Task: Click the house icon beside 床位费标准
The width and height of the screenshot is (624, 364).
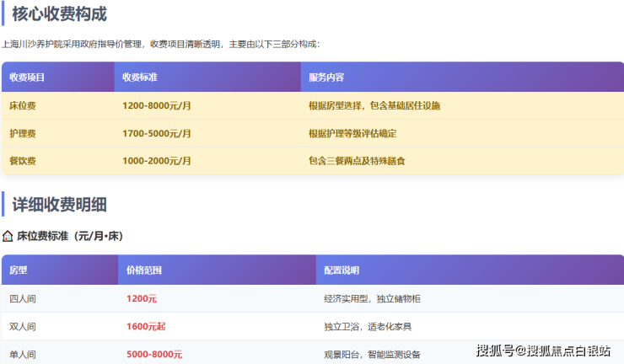Action: pyautogui.click(x=8, y=236)
